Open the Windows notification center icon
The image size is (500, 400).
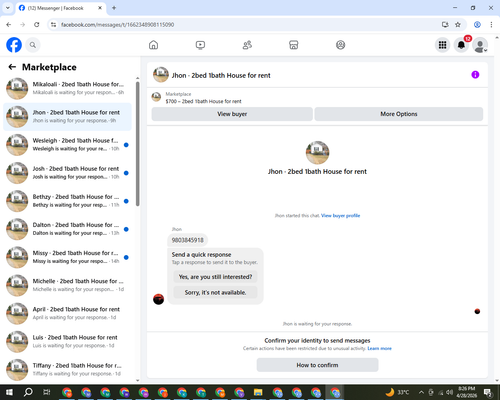coord(487,392)
